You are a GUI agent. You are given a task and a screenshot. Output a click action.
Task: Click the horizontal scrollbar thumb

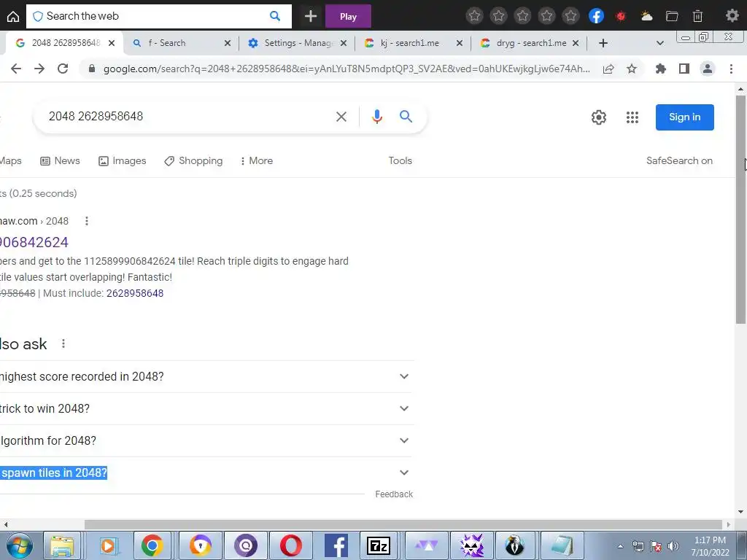403,524
